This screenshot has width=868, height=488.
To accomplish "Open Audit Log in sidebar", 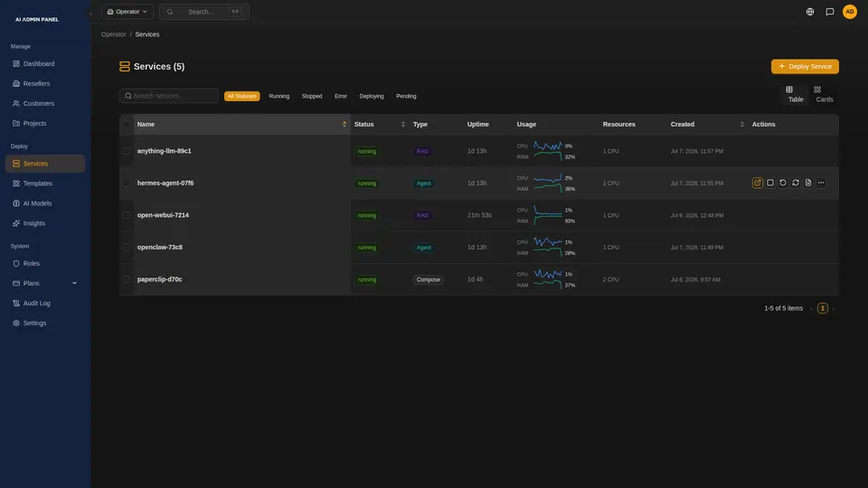I will coord(45,304).
